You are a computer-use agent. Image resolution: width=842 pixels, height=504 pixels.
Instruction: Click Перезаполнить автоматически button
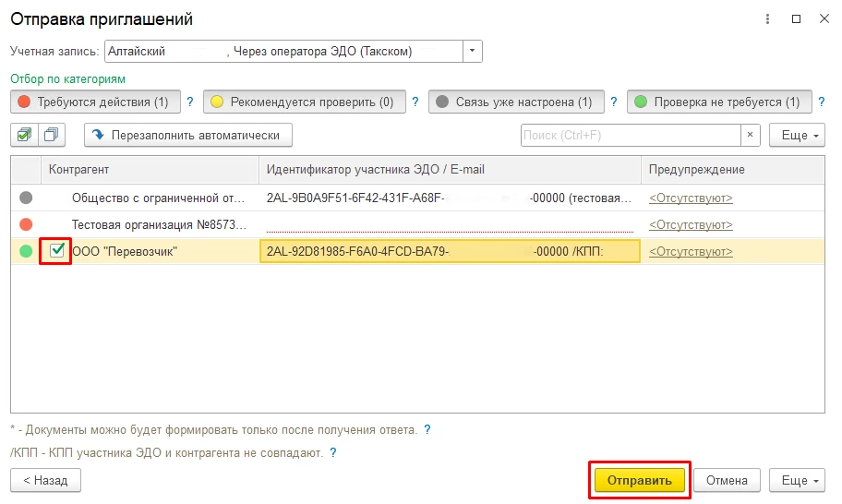point(188,135)
